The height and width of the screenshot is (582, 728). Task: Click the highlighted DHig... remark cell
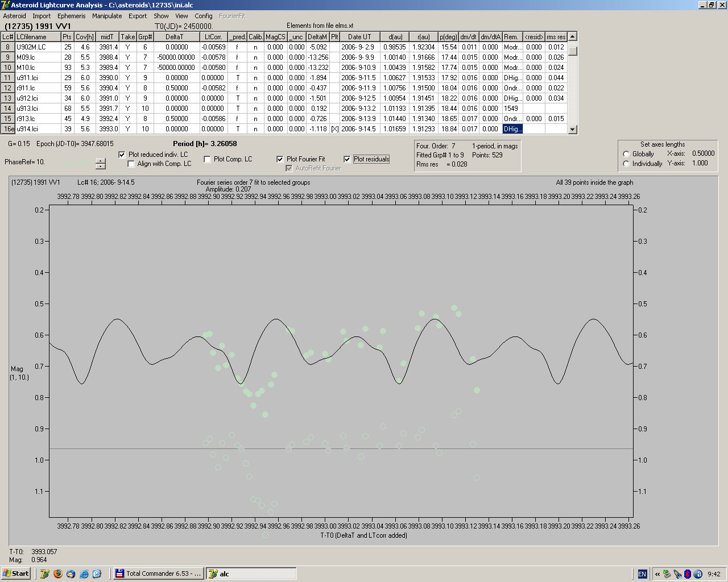[x=512, y=129]
